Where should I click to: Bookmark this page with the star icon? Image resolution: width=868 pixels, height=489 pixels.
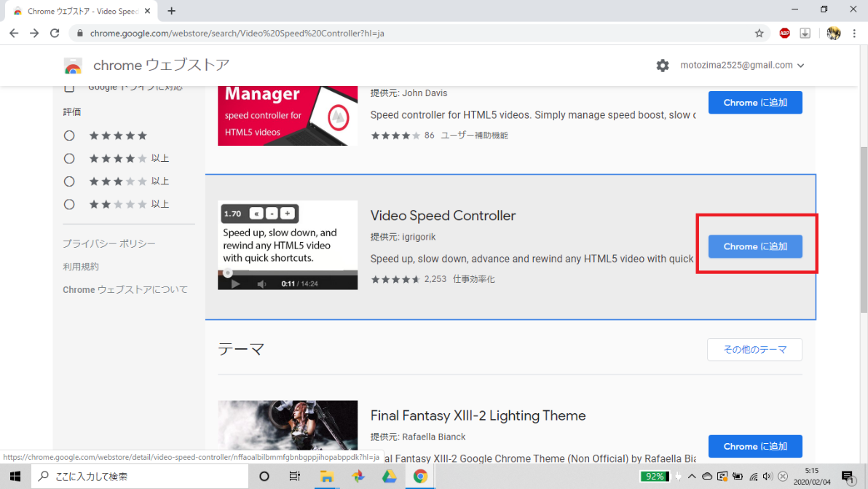tap(759, 34)
